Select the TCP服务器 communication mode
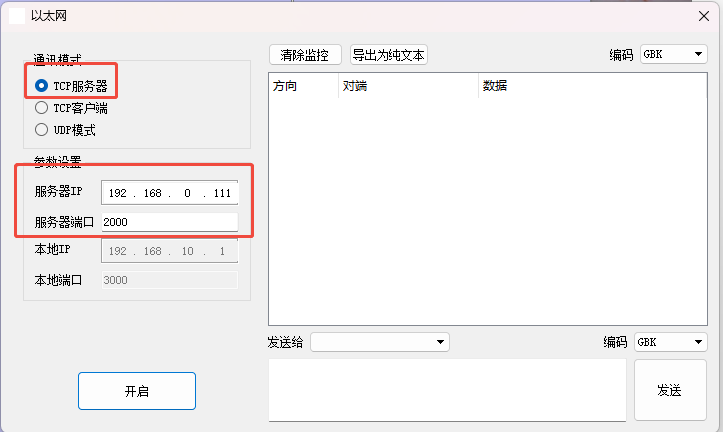The width and height of the screenshot is (723, 432). [x=42, y=85]
